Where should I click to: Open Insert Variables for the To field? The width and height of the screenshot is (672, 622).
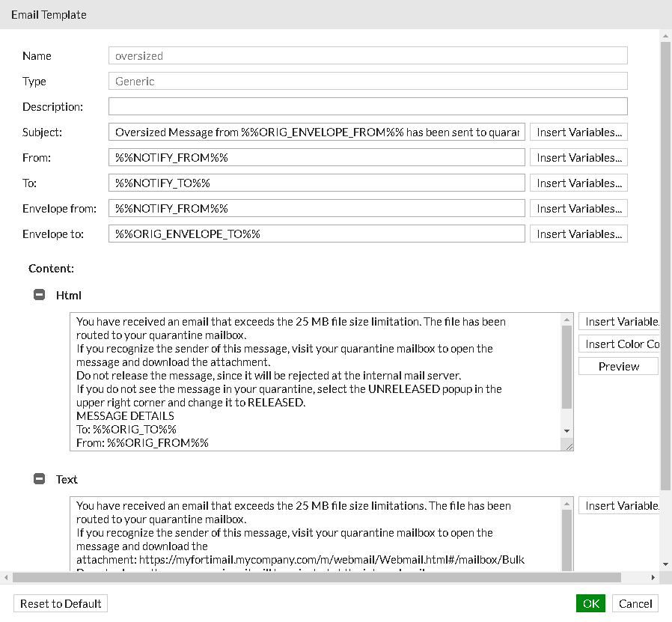coord(578,183)
